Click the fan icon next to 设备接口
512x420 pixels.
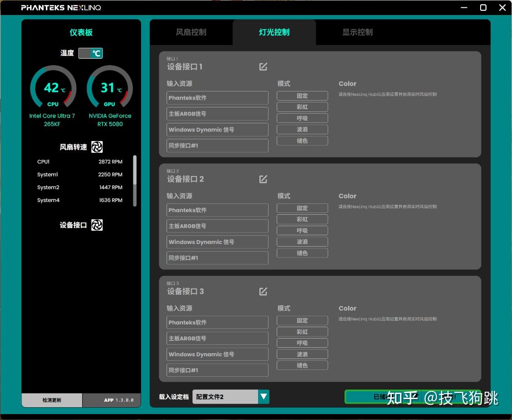(97, 225)
